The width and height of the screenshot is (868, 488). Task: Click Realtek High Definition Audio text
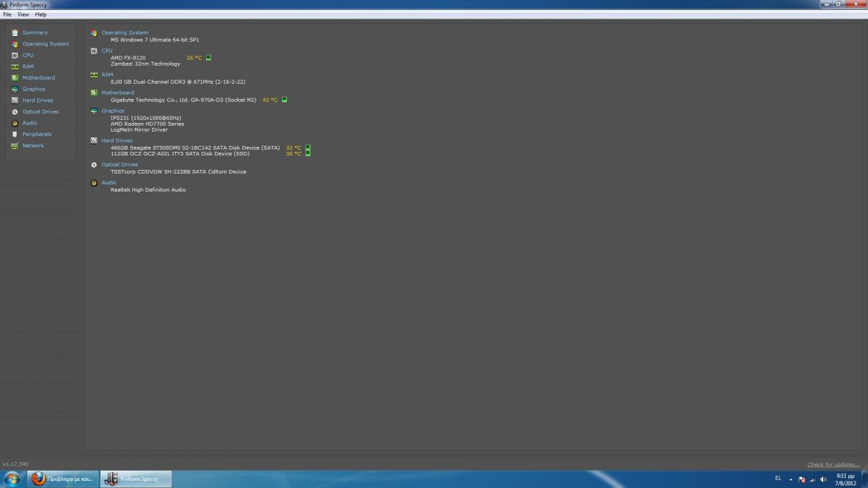[x=148, y=190]
